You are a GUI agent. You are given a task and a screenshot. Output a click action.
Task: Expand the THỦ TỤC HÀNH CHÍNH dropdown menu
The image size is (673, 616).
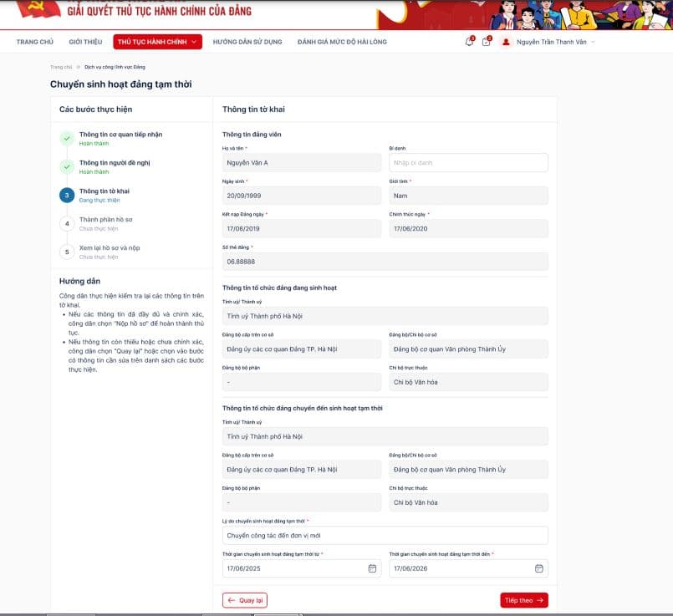pyautogui.click(x=157, y=42)
